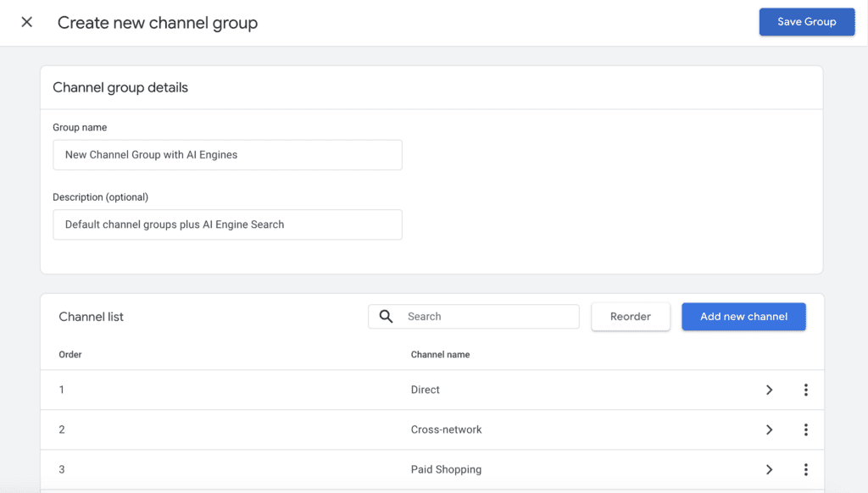Click the magnifying glass search icon
This screenshot has width=868, height=493.
(x=387, y=317)
